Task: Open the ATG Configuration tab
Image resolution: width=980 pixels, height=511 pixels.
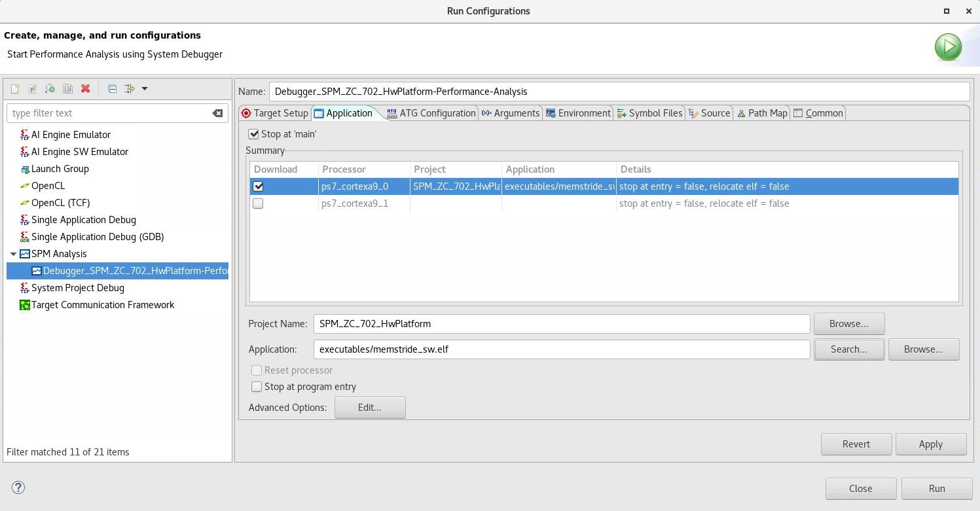Action: click(431, 113)
